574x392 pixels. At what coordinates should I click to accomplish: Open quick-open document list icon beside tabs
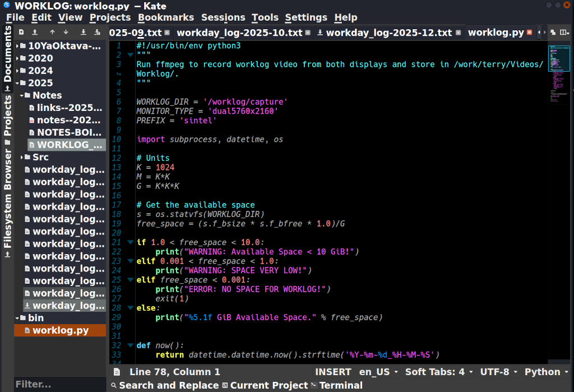pos(553,33)
